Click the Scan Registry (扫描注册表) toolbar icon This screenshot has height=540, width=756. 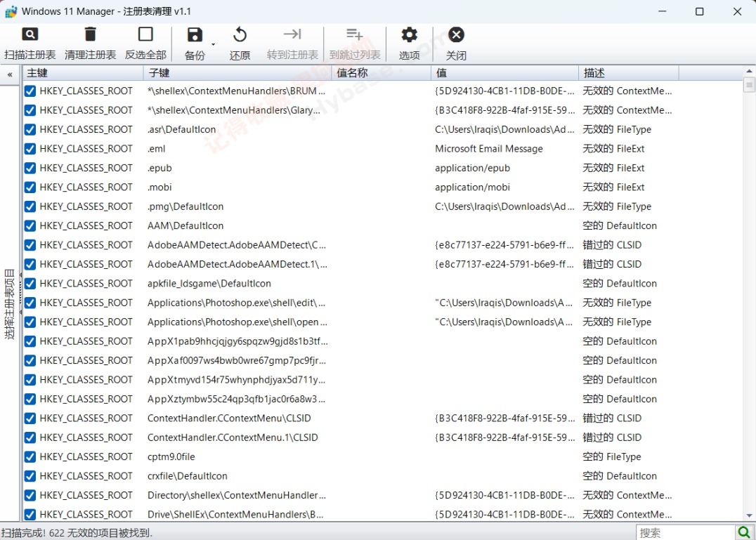30,34
